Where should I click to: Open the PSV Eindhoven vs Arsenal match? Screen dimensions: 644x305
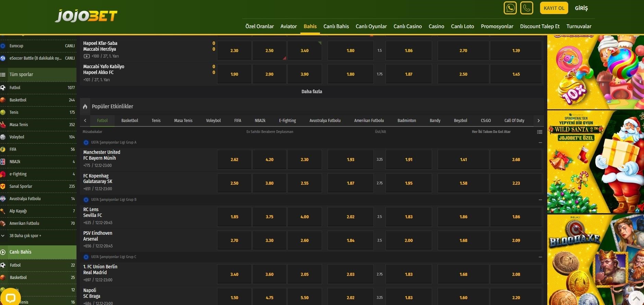[x=98, y=236]
